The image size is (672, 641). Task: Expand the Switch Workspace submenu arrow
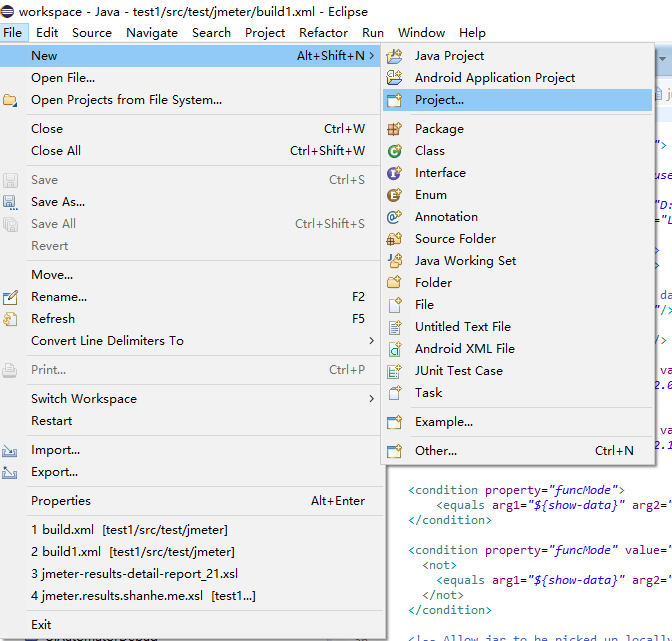coord(371,398)
